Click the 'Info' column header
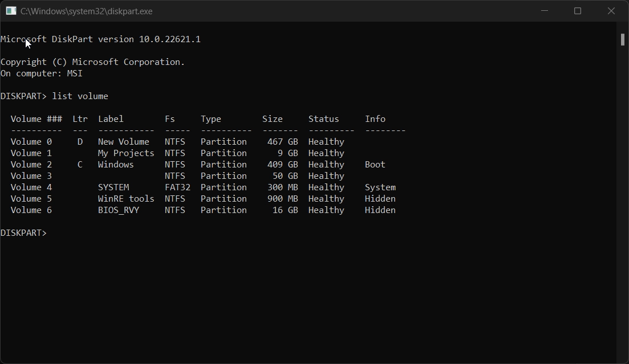The width and height of the screenshot is (629, 364). [x=375, y=119]
